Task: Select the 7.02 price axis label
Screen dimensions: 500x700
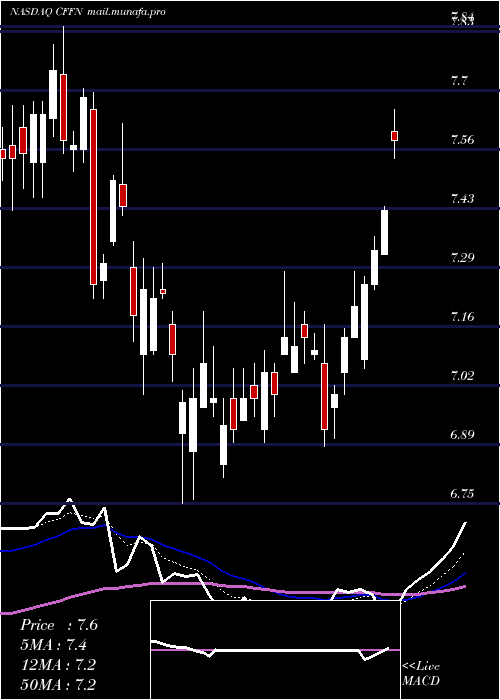Action: (x=462, y=375)
